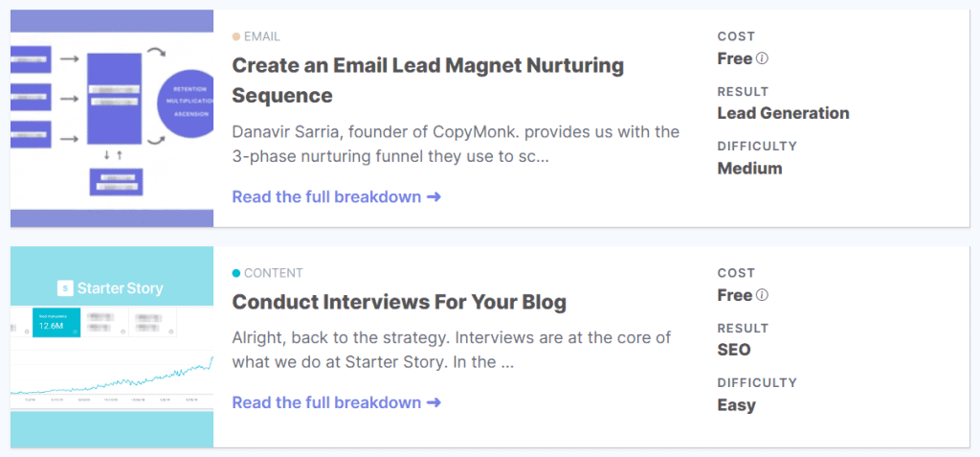
Task: Click the info icon beside Free in the Email card
Action: (x=763, y=58)
